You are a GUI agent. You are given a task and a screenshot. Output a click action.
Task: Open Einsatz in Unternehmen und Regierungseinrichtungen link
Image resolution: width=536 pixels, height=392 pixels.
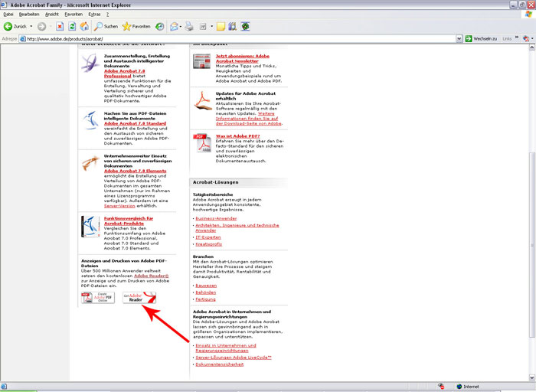[x=226, y=348]
